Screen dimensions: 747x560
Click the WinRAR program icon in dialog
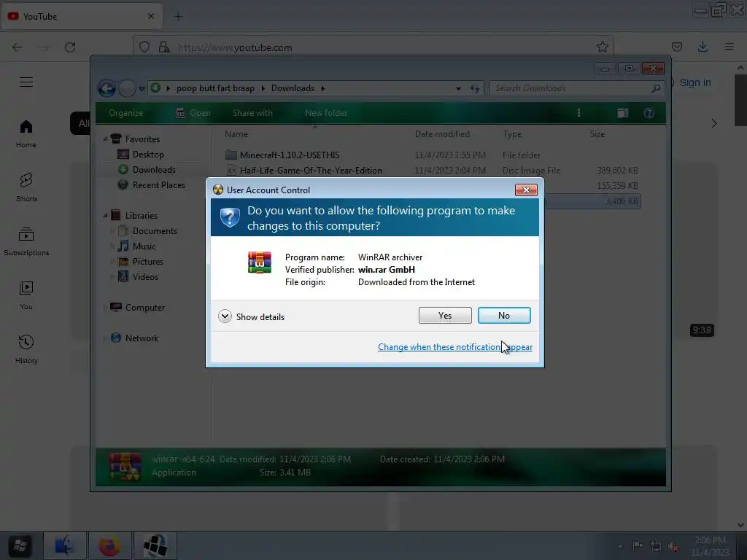coord(260,262)
